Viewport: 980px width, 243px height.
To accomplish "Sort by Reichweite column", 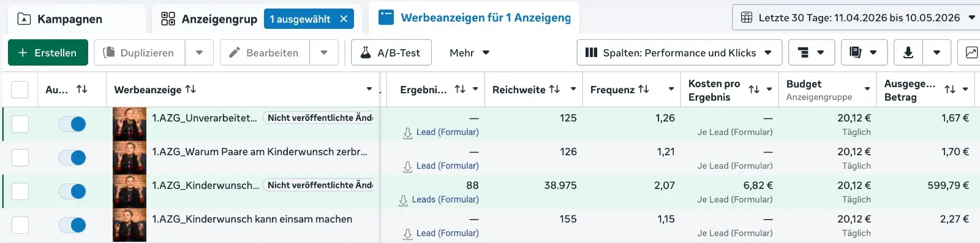I will [554, 90].
